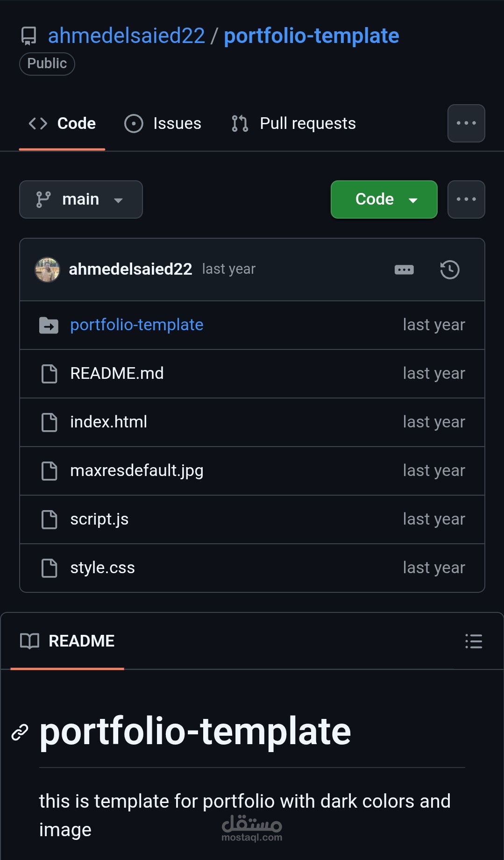The height and width of the screenshot is (860, 504).
Task: Expand the green Code dropdown button
Action: (x=383, y=199)
